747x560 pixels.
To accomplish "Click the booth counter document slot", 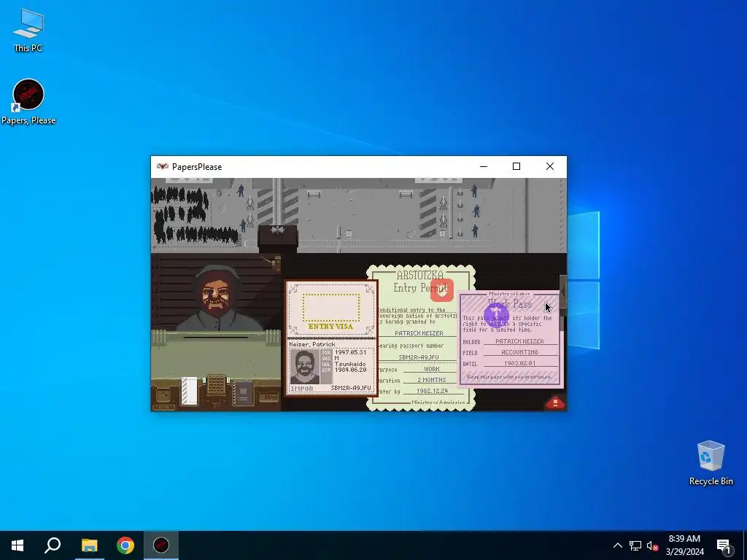I will (x=216, y=338).
